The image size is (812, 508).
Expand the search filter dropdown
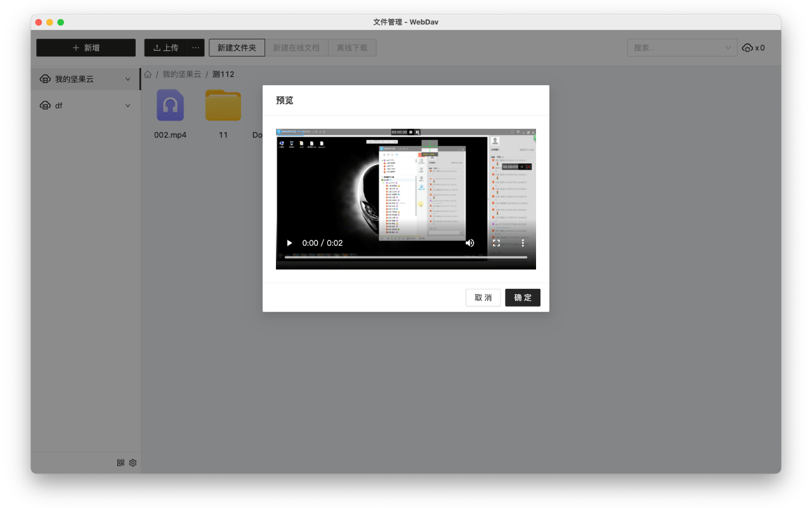pyautogui.click(x=728, y=48)
